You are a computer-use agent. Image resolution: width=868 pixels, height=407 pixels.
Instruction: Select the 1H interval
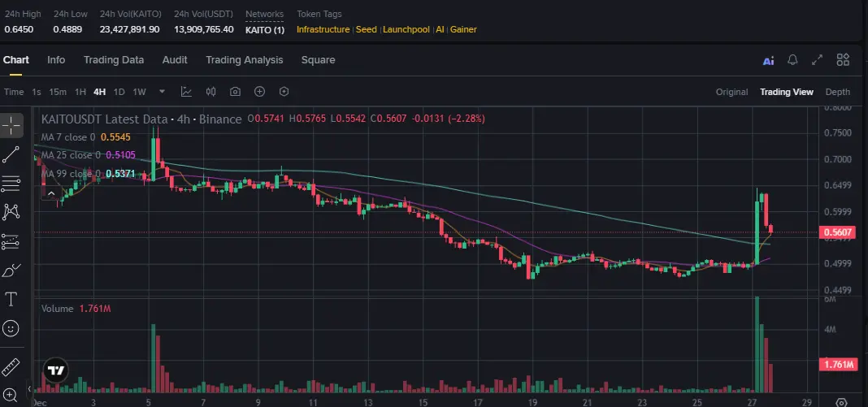(x=80, y=92)
